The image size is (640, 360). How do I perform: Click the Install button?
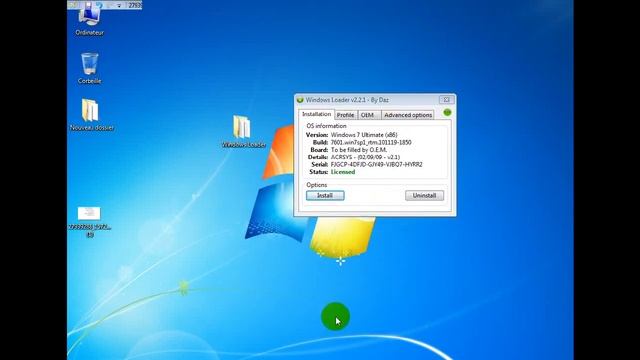(x=325, y=196)
